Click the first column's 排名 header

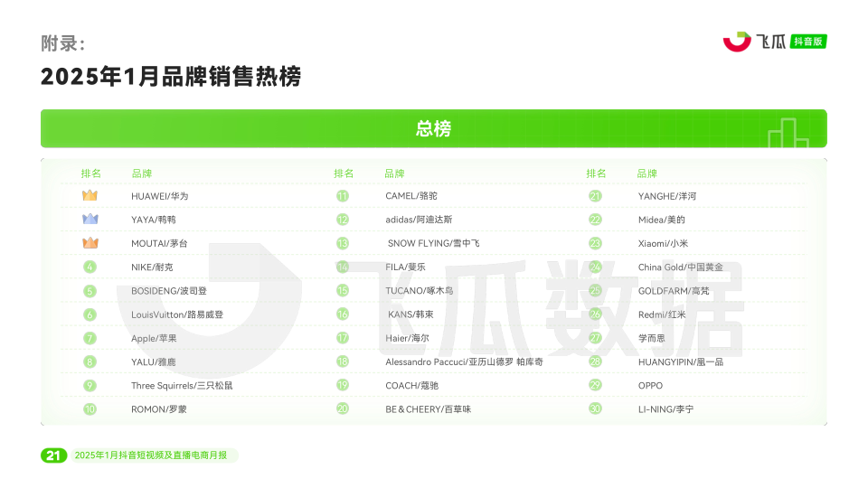[90, 174]
